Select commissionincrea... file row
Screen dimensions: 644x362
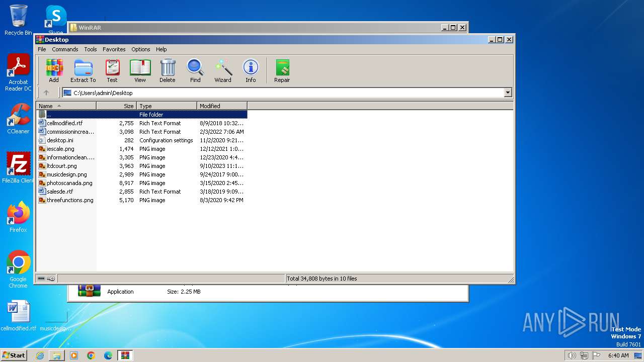142,132
